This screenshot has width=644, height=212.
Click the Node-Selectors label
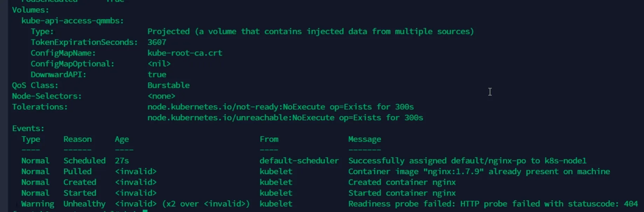[47, 96]
